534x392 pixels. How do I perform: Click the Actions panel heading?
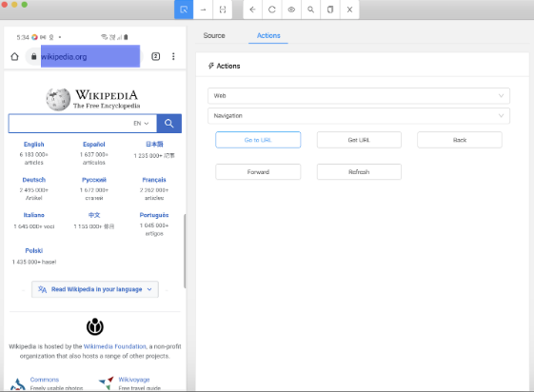[224, 66]
